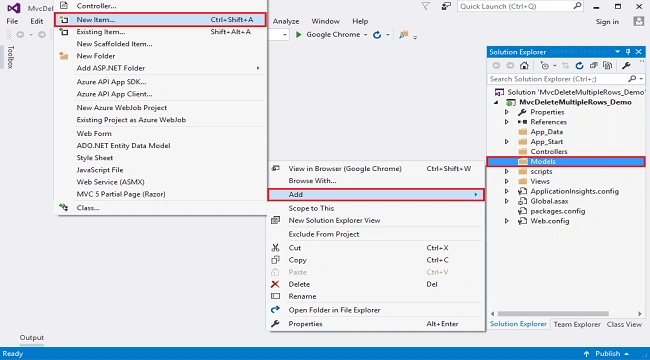Collapse the MvcDeleteMultipleRows_Demo project node
This screenshot has width=650, height=360.
point(497,102)
